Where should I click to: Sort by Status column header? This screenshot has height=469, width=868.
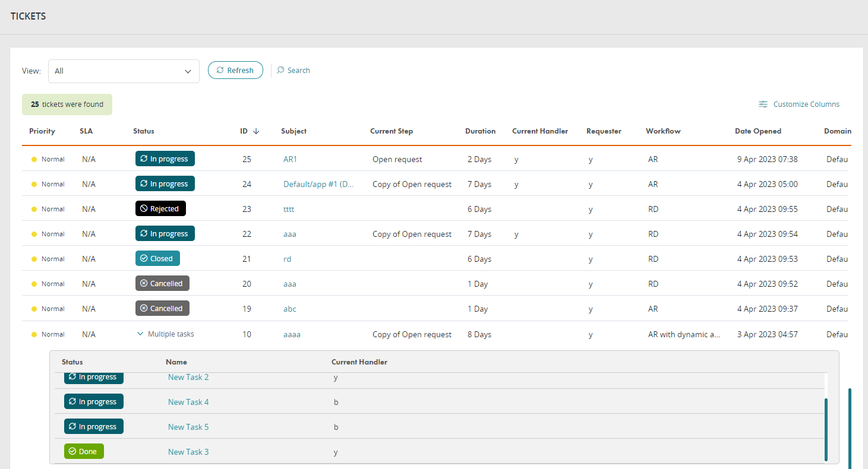point(144,131)
